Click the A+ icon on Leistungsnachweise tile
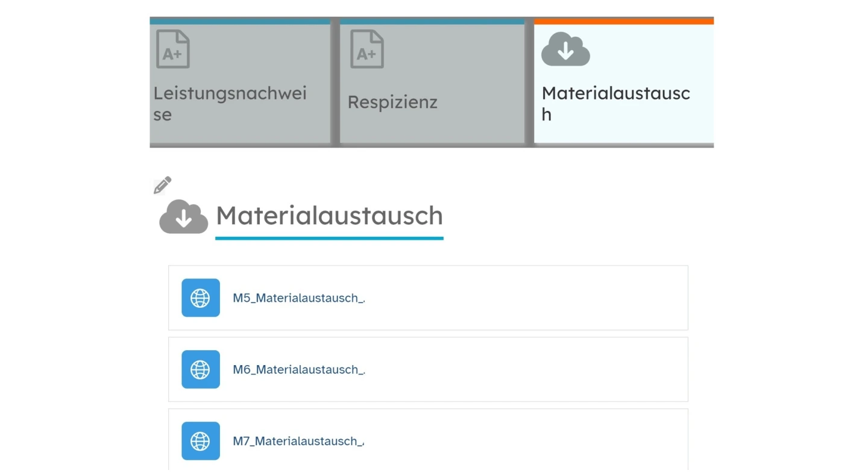868x476 pixels. click(173, 49)
